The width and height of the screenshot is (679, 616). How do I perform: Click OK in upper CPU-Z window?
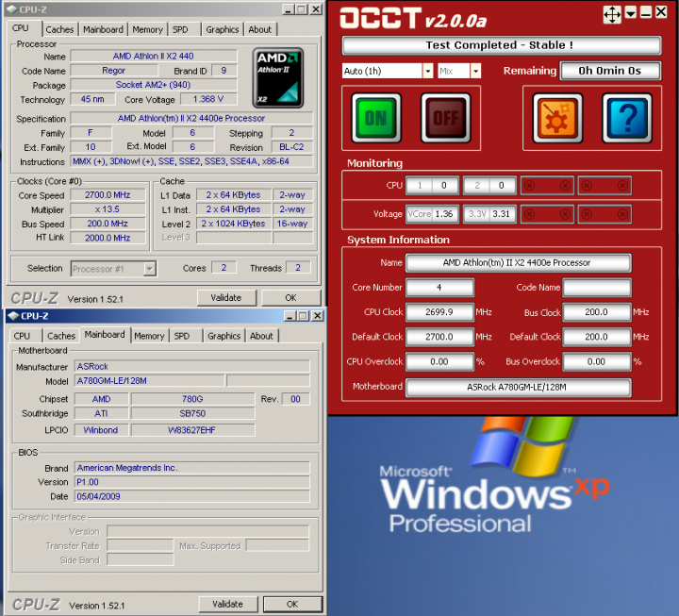click(x=290, y=297)
